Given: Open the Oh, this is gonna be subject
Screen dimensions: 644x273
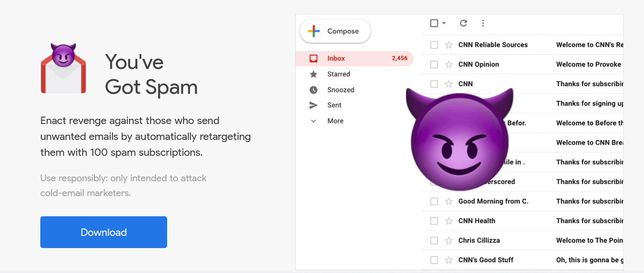Looking at the screenshot, I should [x=590, y=260].
